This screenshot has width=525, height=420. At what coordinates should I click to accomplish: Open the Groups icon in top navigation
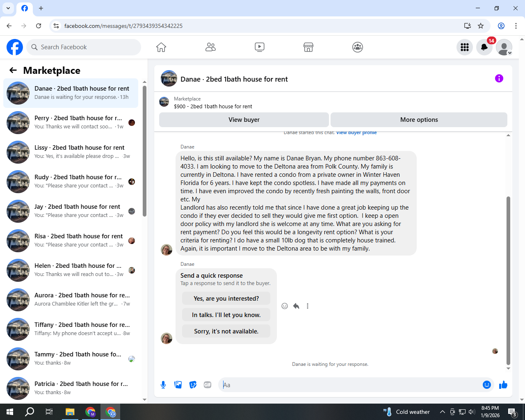[358, 47]
